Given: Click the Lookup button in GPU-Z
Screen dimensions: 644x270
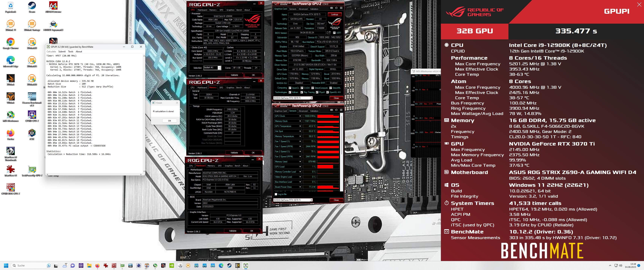Looking at the screenshot, I should click(335, 14).
